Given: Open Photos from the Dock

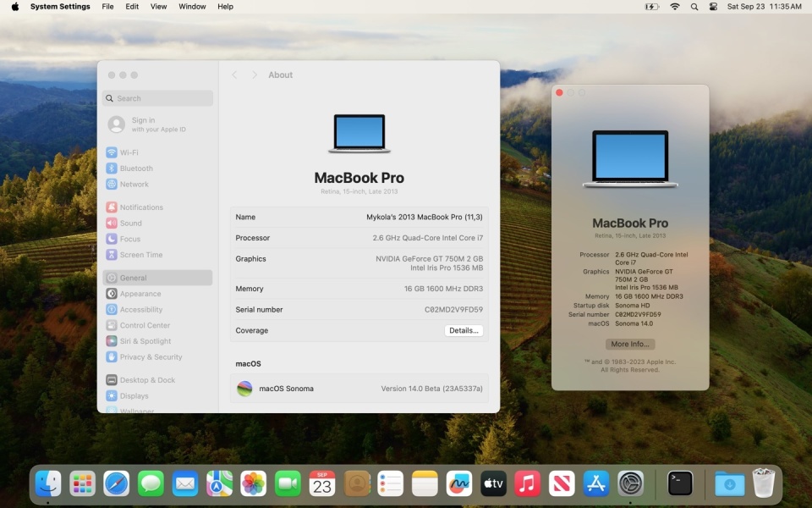Looking at the screenshot, I should [x=253, y=484].
